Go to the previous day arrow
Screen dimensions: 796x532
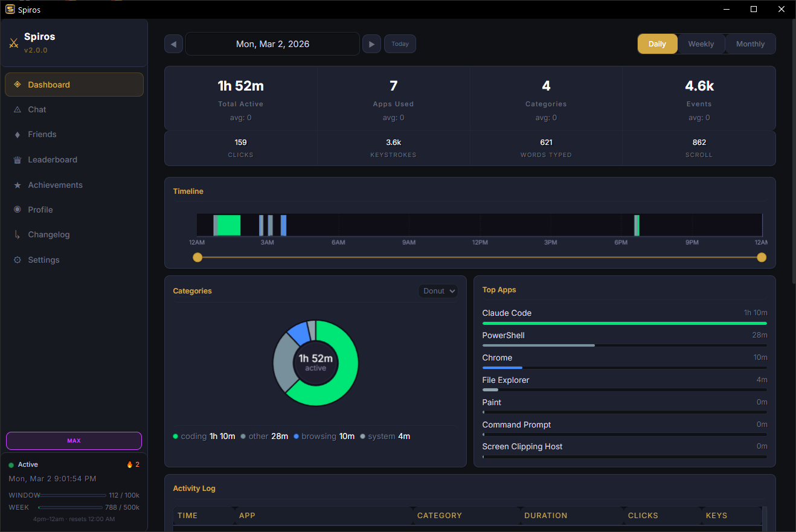[174, 44]
